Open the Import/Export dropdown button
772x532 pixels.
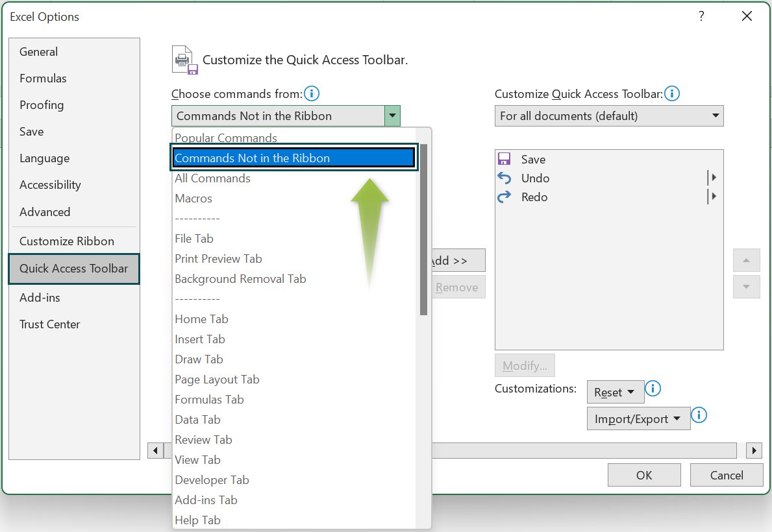tap(639, 419)
